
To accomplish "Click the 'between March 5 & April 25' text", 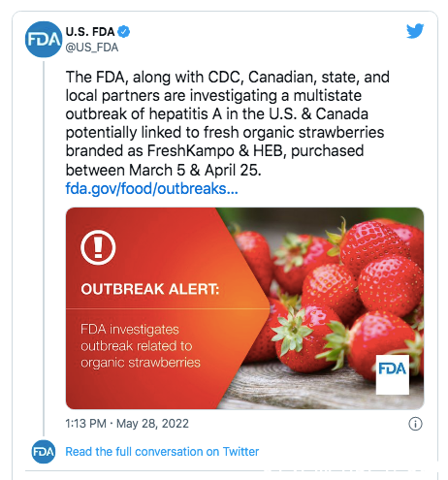I will click(x=163, y=170).
